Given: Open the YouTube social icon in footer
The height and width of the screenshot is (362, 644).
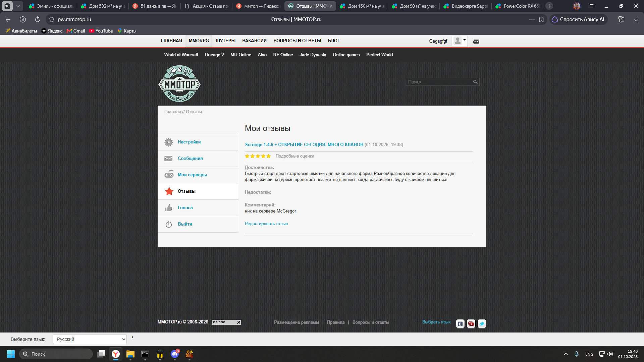Looking at the screenshot, I should click(x=471, y=324).
